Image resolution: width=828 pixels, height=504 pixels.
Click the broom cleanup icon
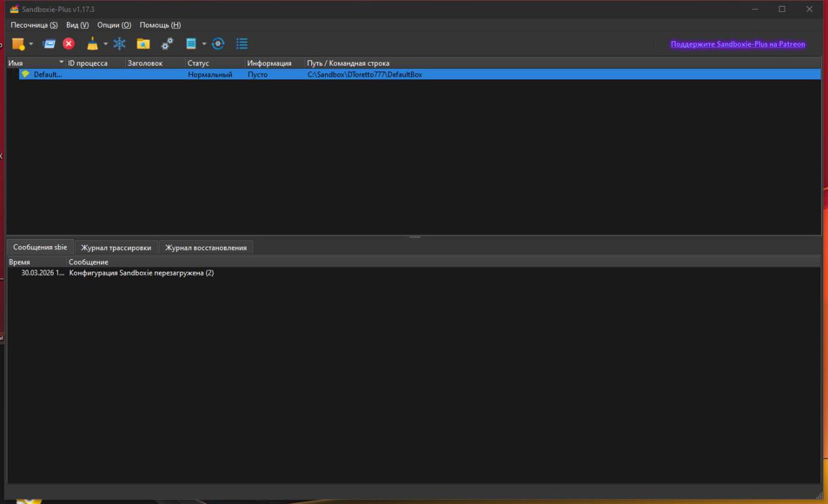[x=93, y=44]
